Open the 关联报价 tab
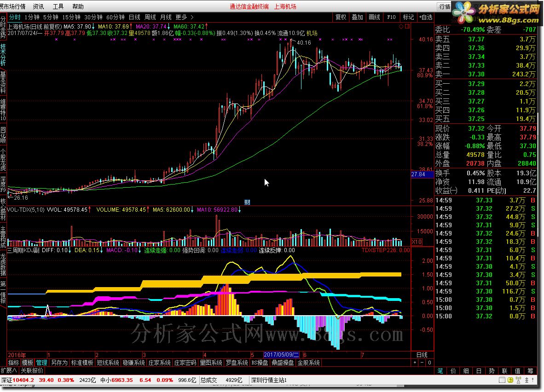The height and width of the screenshot is (392, 544). tap(32, 370)
